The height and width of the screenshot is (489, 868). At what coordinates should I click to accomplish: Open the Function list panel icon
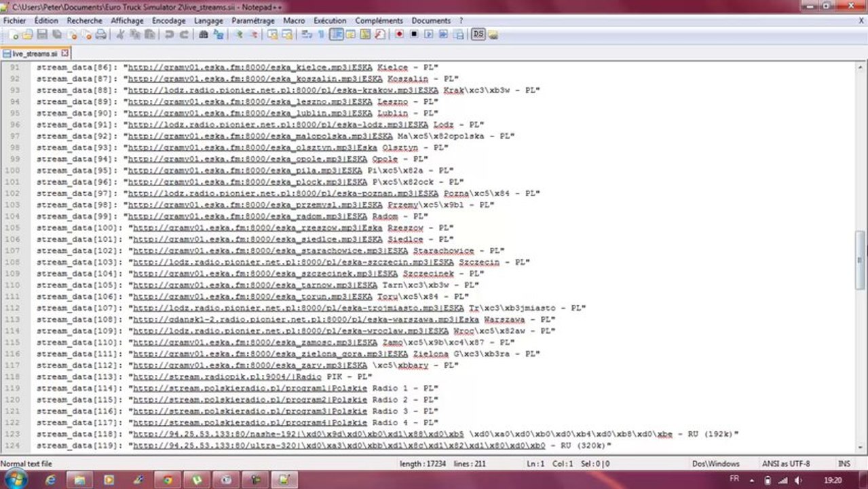click(x=379, y=34)
